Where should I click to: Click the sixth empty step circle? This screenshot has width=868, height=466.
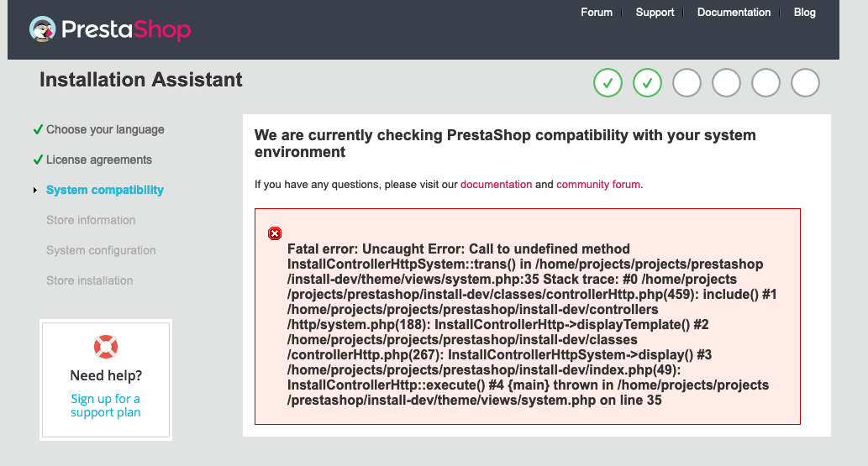(x=805, y=82)
